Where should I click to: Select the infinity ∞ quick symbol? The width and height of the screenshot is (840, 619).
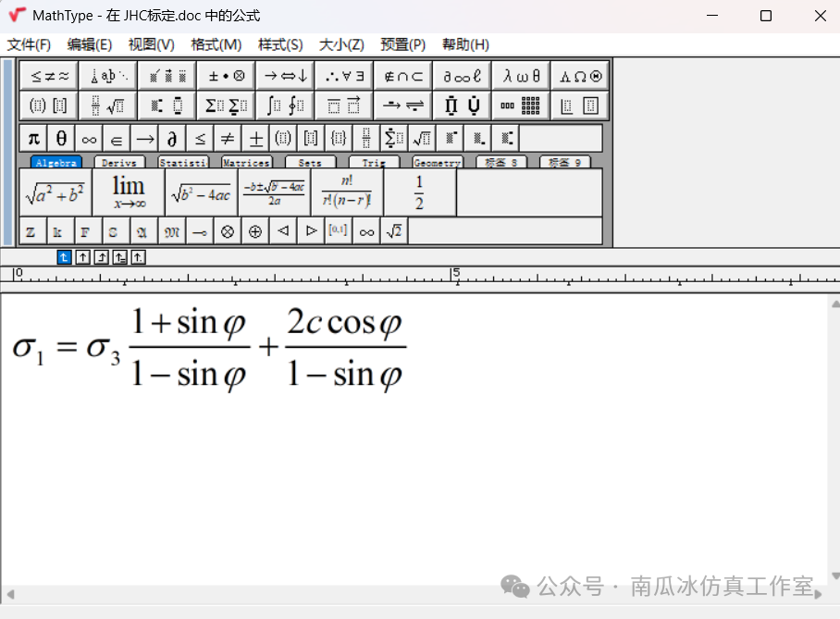[89, 138]
